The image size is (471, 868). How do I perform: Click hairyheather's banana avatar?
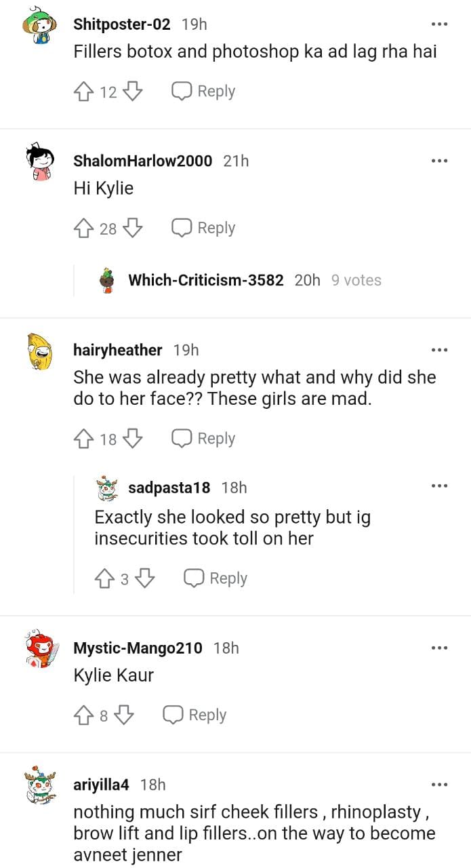40,351
